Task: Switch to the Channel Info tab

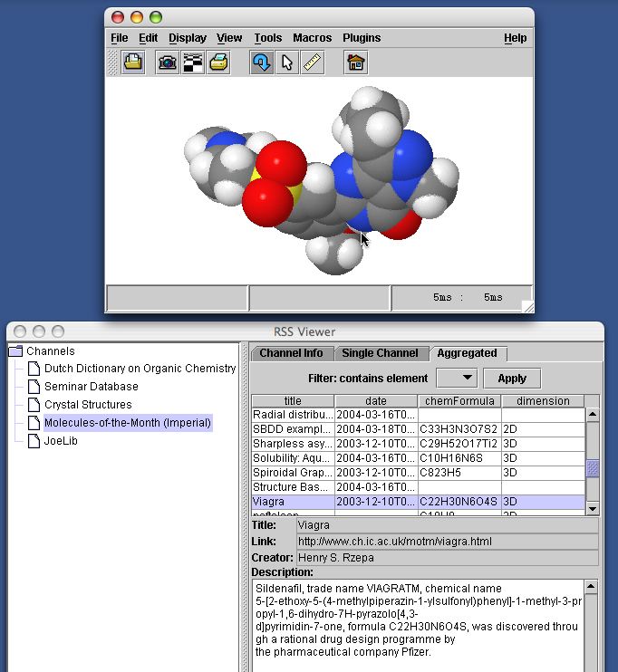Action: tap(291, 353)
